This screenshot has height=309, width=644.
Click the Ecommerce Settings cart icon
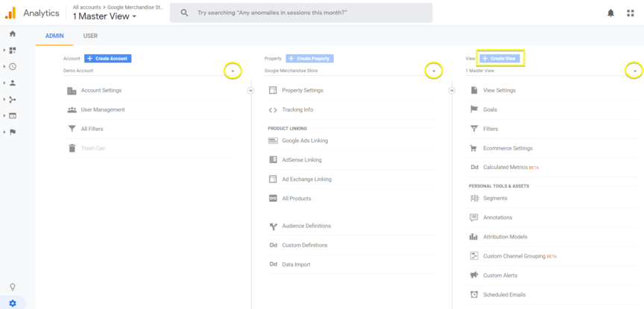coord(474,148)
